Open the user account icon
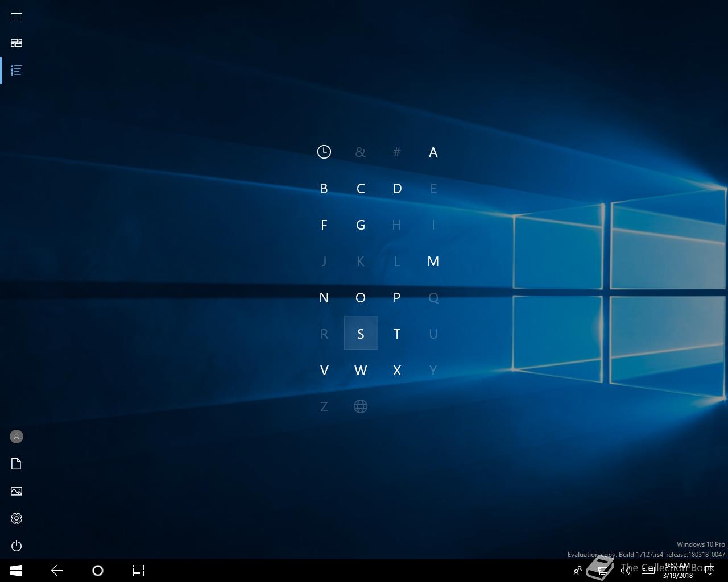728x582 pixels. coord(16,436)
